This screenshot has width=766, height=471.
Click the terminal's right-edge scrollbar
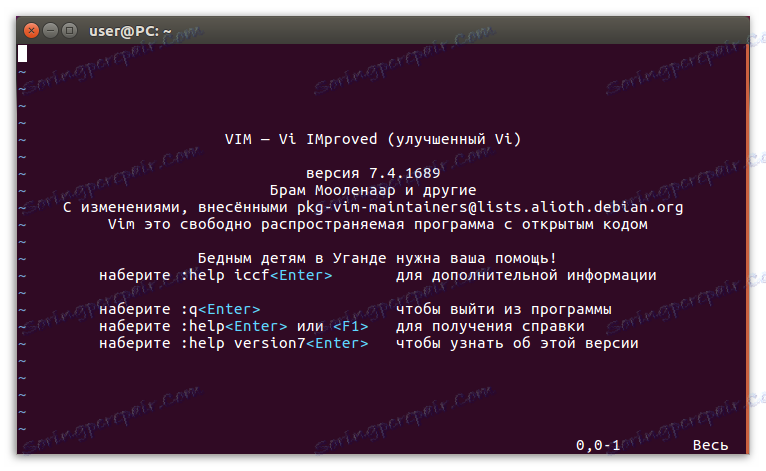(x=748, y=249)
